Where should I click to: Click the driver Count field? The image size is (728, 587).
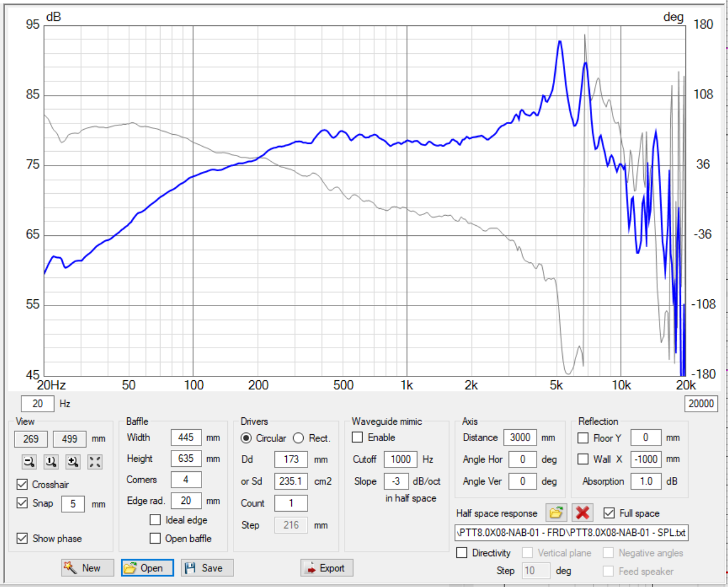[x=291, y=503]
